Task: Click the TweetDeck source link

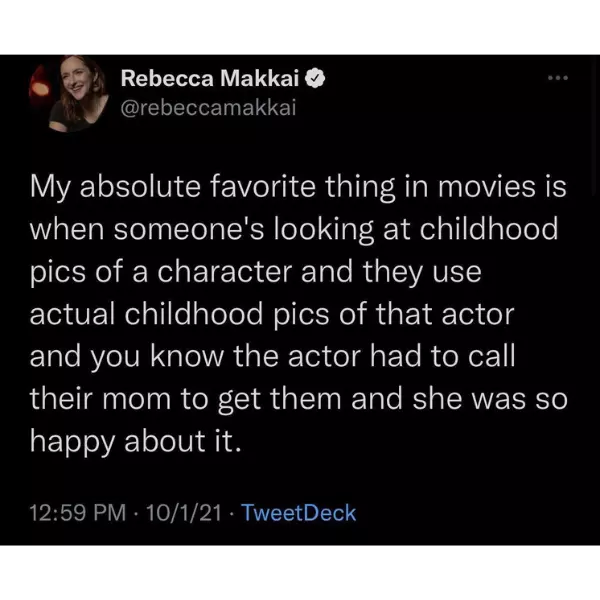Action: pyautogui.click(x=299, y=513)
